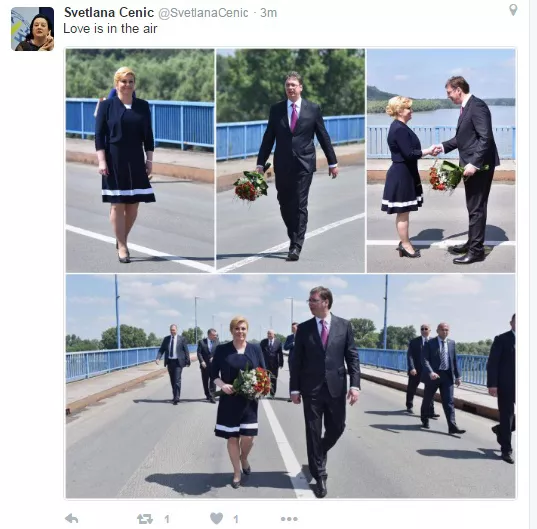
Task: Open photo of woman walking in navy dress
Action: coord(140,161)
